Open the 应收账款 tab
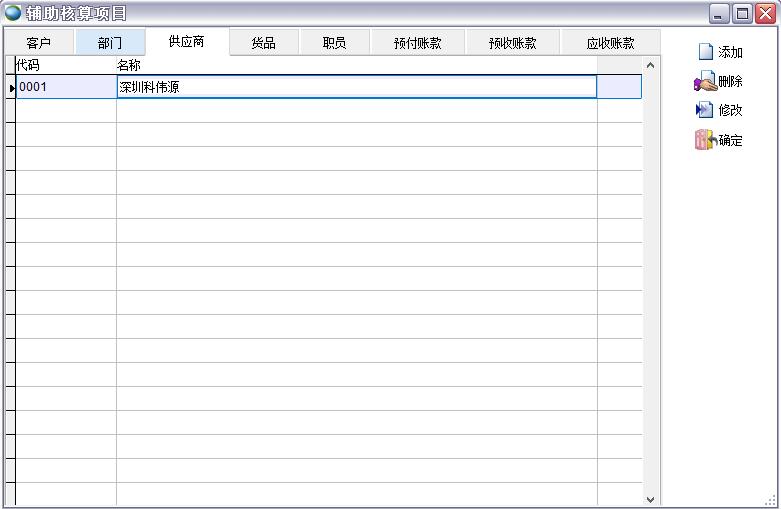 (x=610, y=43)
